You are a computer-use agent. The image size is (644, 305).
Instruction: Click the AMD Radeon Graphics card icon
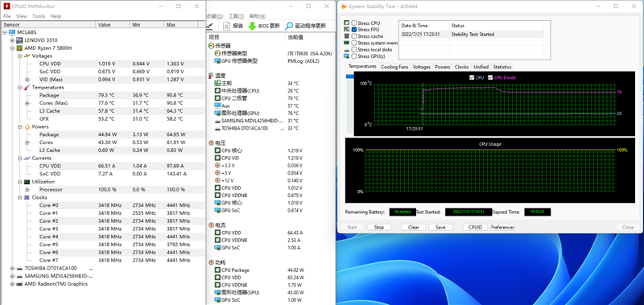coord(19,283)
